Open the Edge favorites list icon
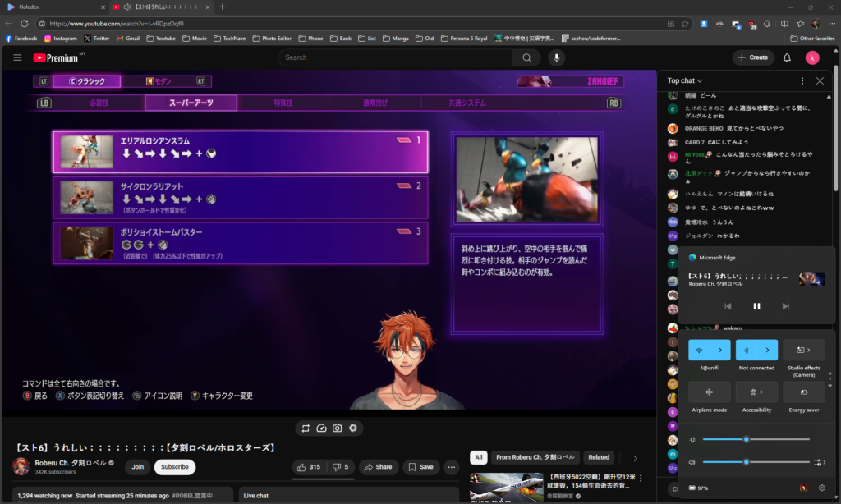Screen dimensions: 841x504 tap(800, 24)
